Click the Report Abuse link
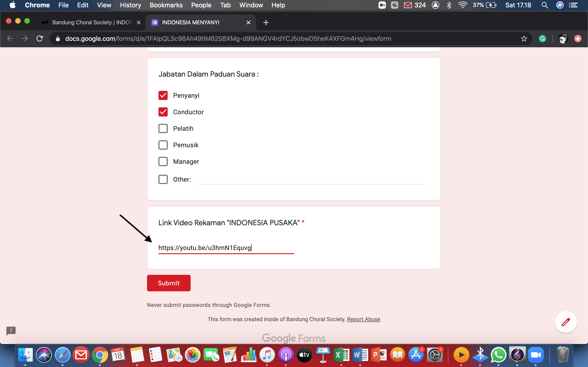The width and height of the screenshot is (588, 367). 364,319
